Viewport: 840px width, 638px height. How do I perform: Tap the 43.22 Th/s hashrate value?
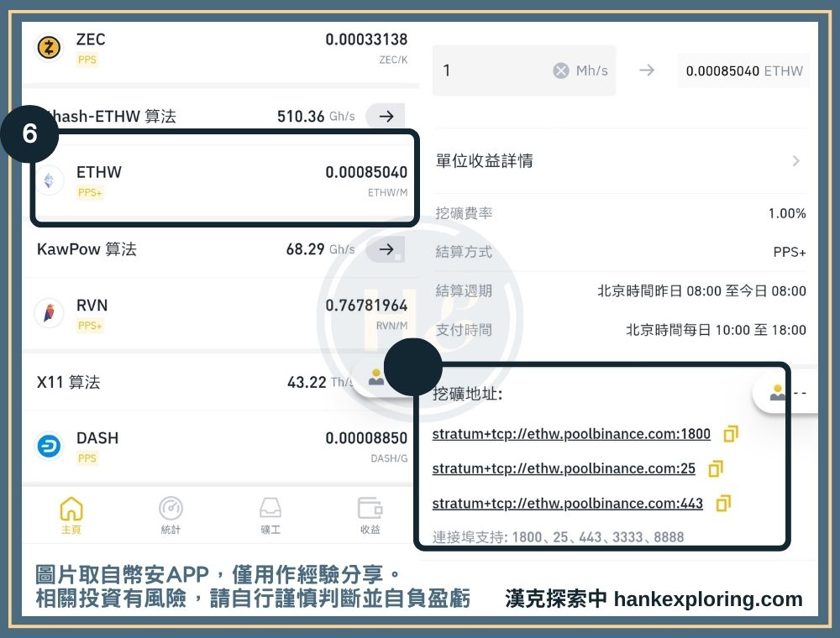pos(319,382)
